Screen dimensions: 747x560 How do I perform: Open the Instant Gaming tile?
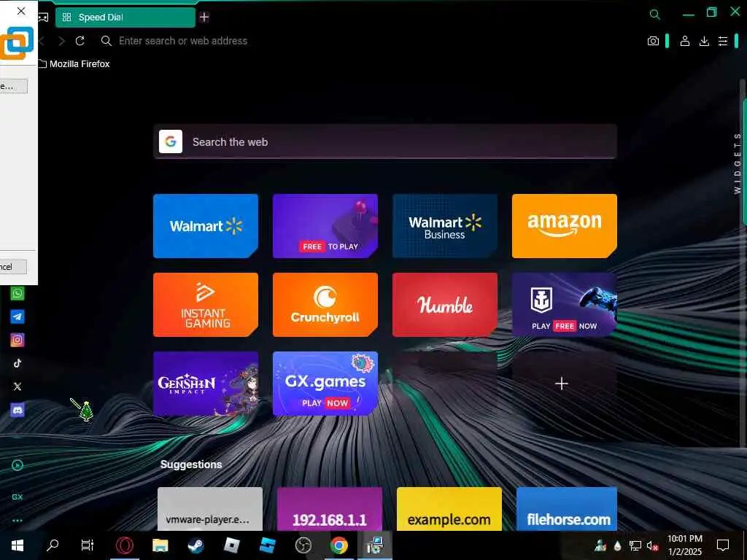pos(205,305)
